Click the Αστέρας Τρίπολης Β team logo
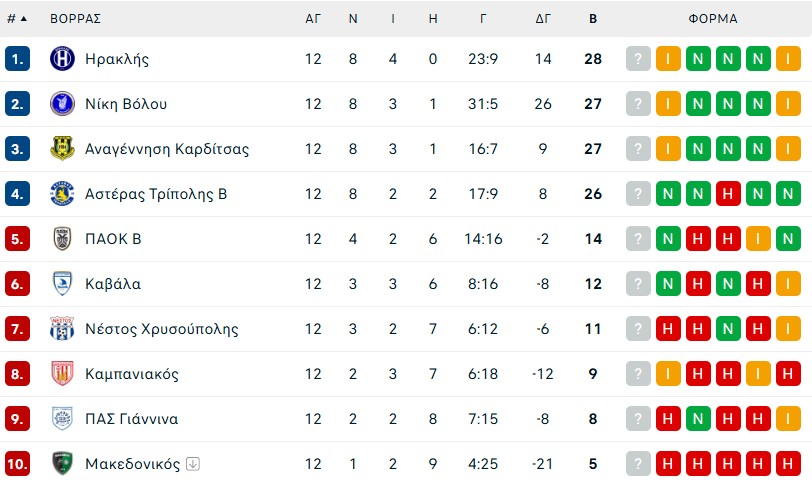Screen dimensions: 812x483 coord(62,194)
